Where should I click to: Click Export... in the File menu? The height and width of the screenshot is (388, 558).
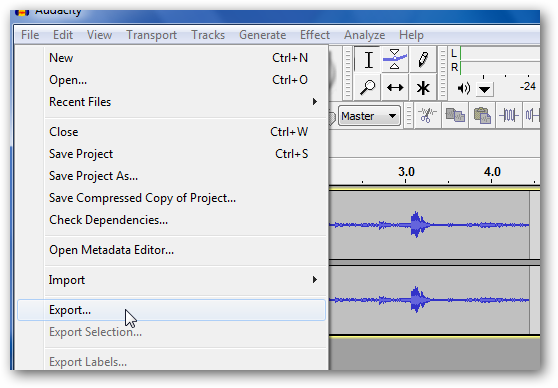pos(172,310)
